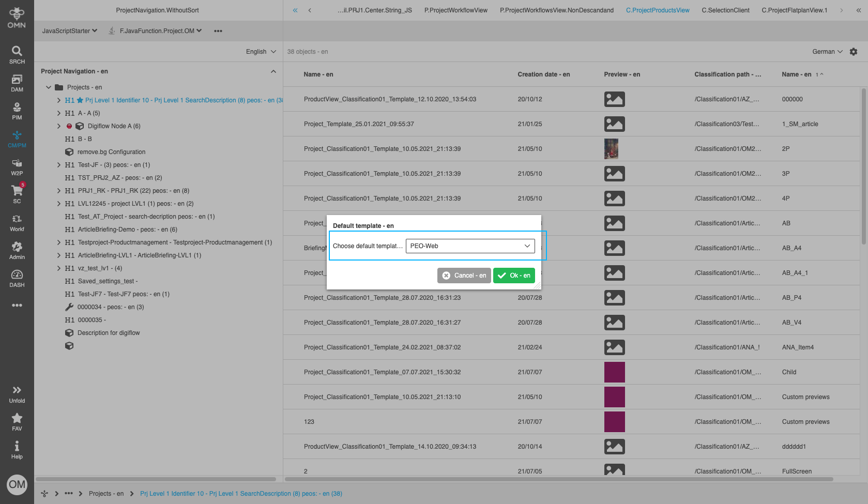868x504 pixels.
Task: Expand the PRJ1_RK project tree node
Action: click(59, 191)
